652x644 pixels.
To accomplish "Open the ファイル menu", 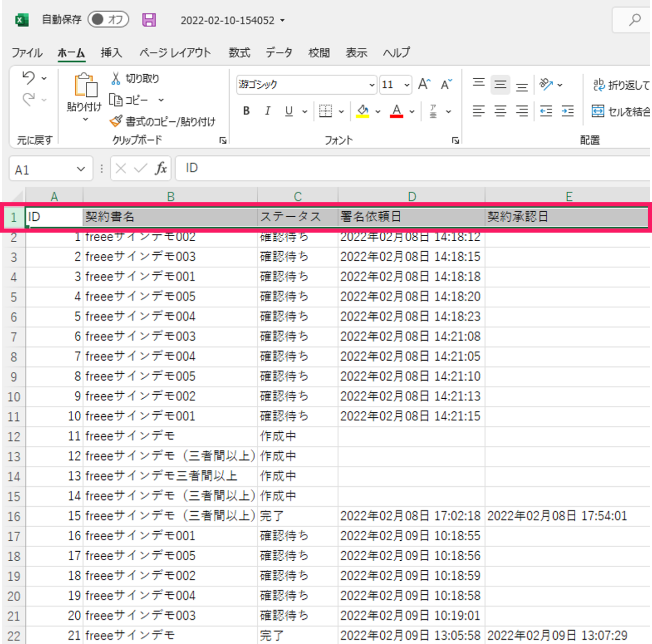I will point(27,53).
